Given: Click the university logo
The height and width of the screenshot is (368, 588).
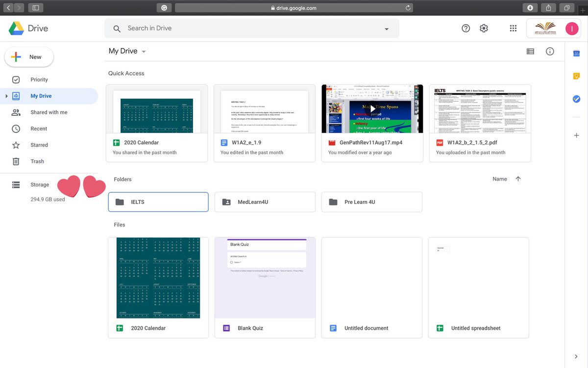Looking at the screenshot, I should pos(545,28).
